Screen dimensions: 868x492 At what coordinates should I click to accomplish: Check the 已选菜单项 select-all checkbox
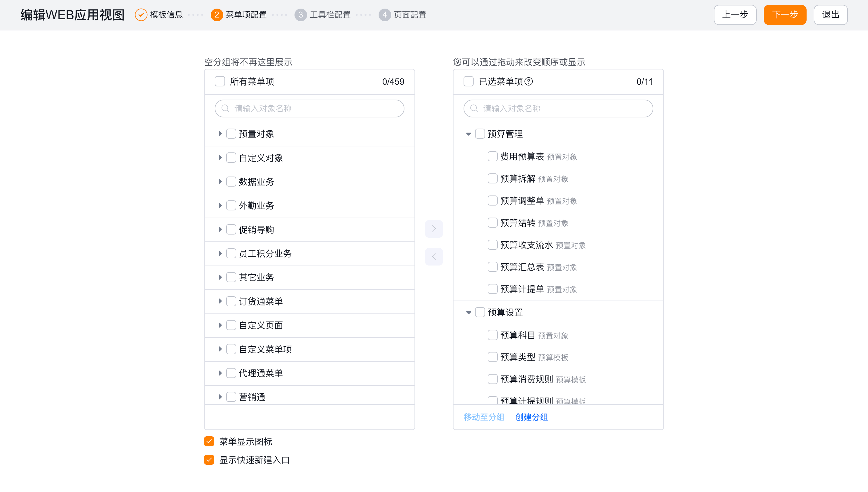(468, 82)
